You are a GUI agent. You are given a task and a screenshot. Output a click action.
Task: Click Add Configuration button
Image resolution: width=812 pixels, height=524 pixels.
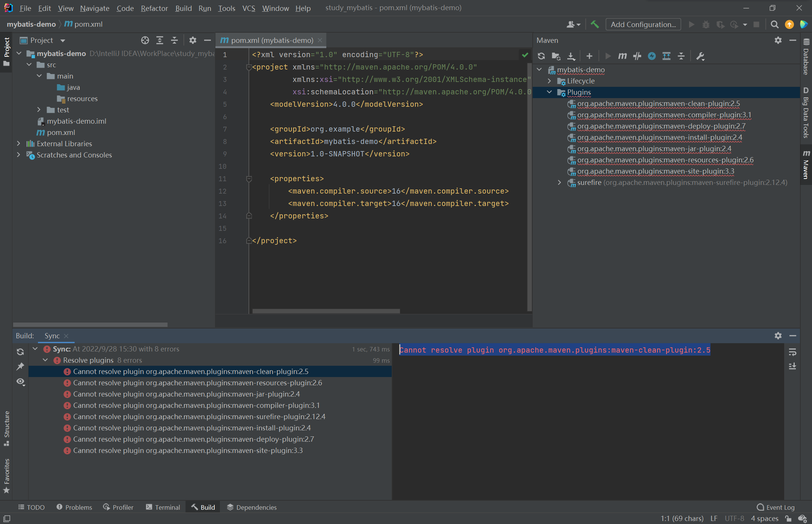(643, 24)
